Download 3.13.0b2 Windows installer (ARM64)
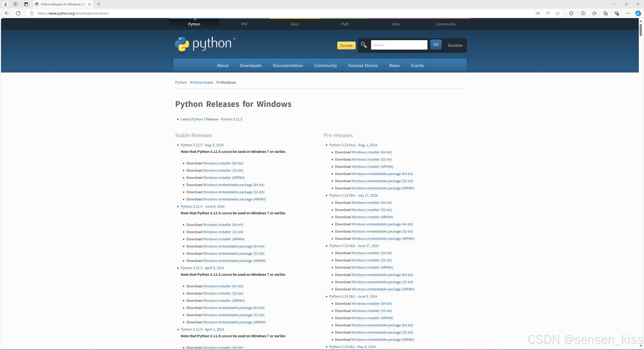The width and height of the screenshot is (644, 350). click(x=372, y=318)
